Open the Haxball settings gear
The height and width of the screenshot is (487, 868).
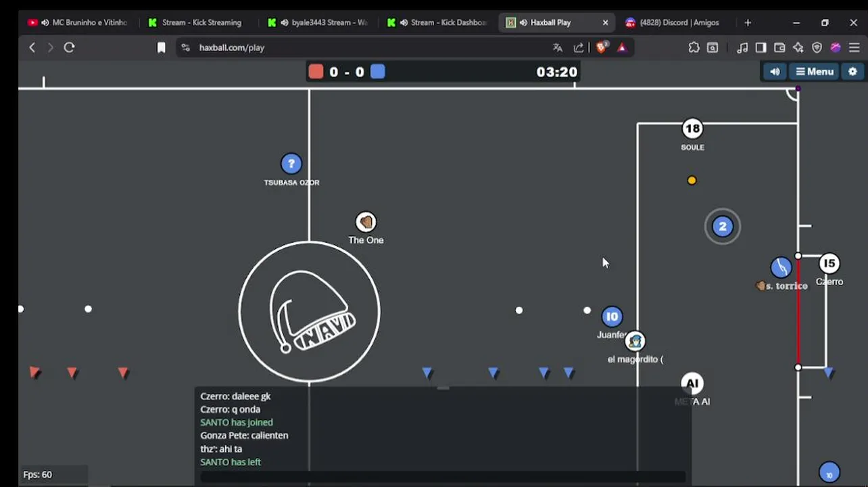(x=852, y=72)
